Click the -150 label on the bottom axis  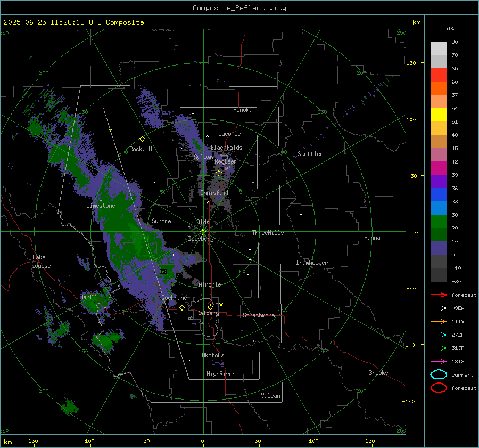click(31, 441)
